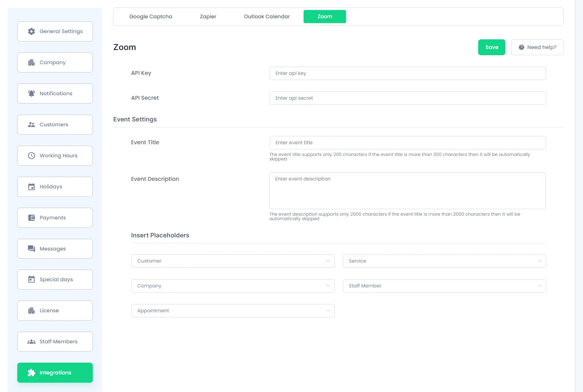The width and height of the screenshot is (583, 392).
Task: Click the Notifications bell icon
Action: (x=31, y=94)
